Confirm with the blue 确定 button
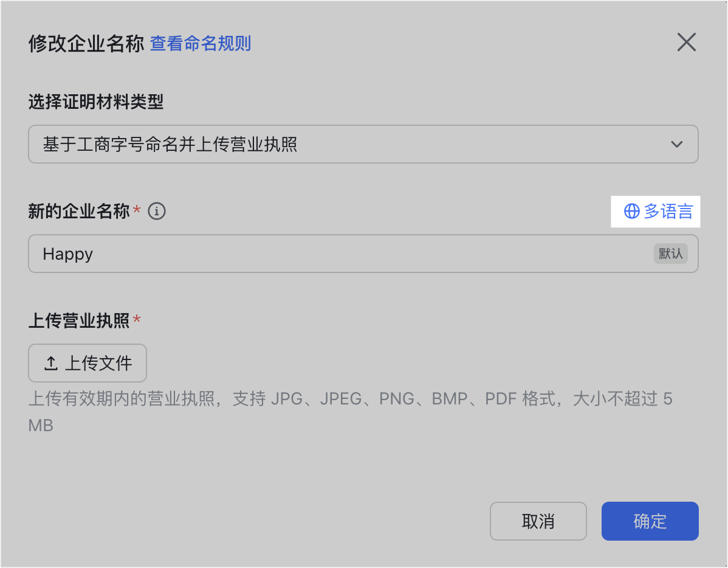 click(x=650, y=521)
